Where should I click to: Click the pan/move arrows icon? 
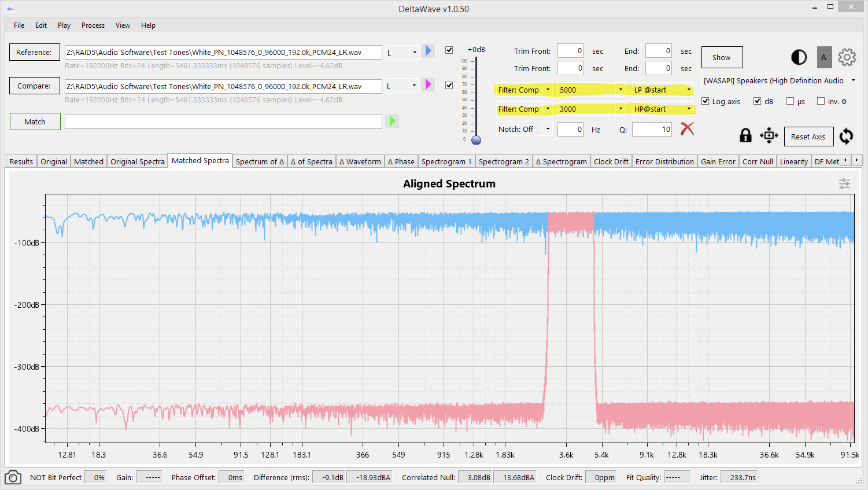coord(769,136)
